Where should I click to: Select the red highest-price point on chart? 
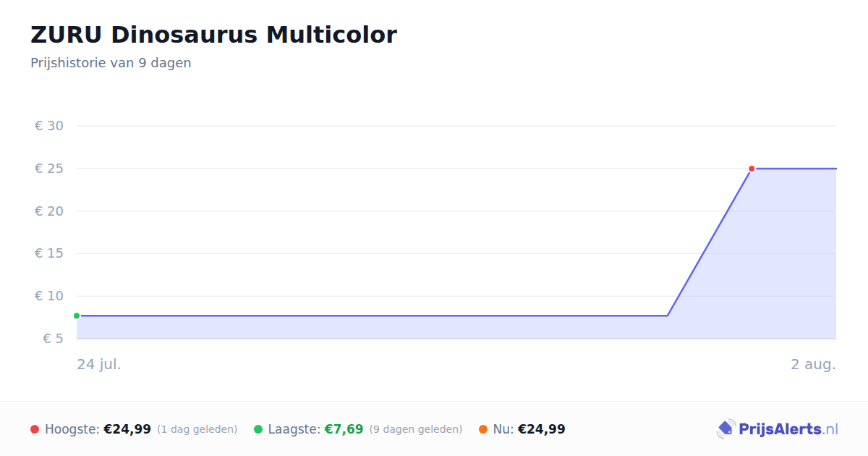point(752,169)
